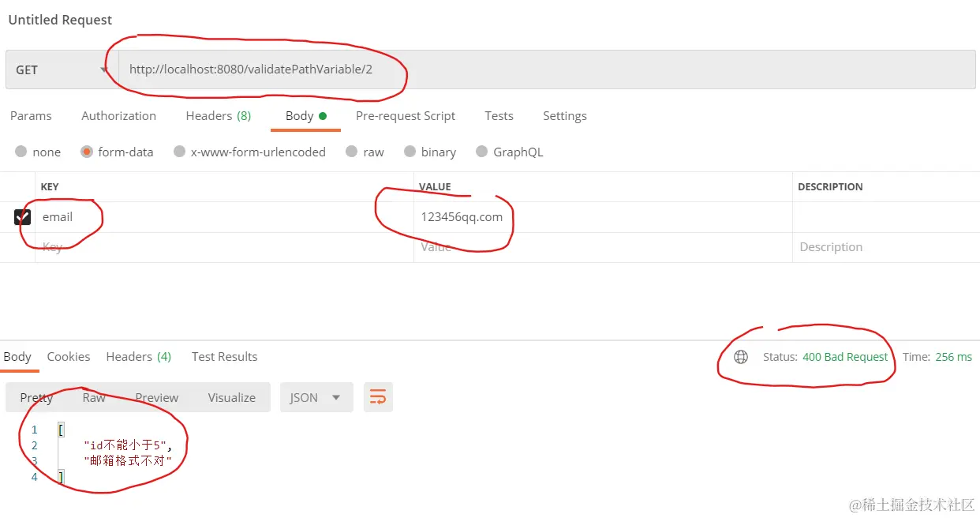Screen dimensions: 980x518
Task: Toggle the wrap lines icon button
Action: click(x=378, y=397)
